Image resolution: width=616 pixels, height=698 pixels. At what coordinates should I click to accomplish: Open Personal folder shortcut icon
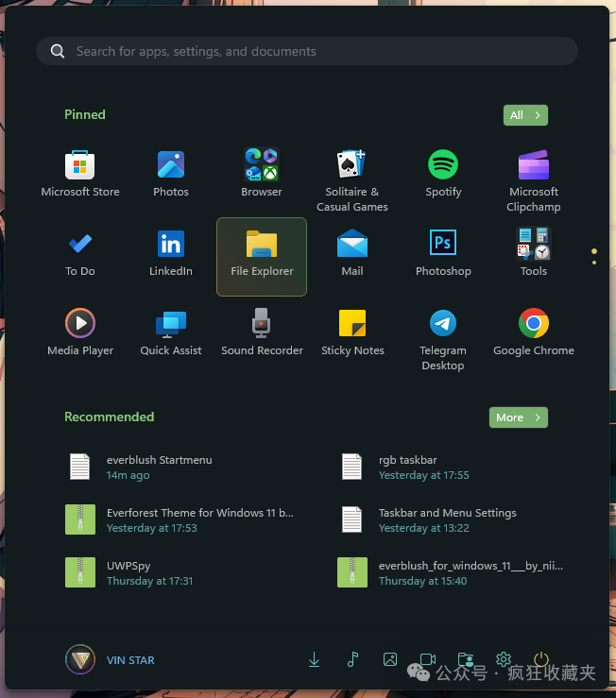(466, 659)
